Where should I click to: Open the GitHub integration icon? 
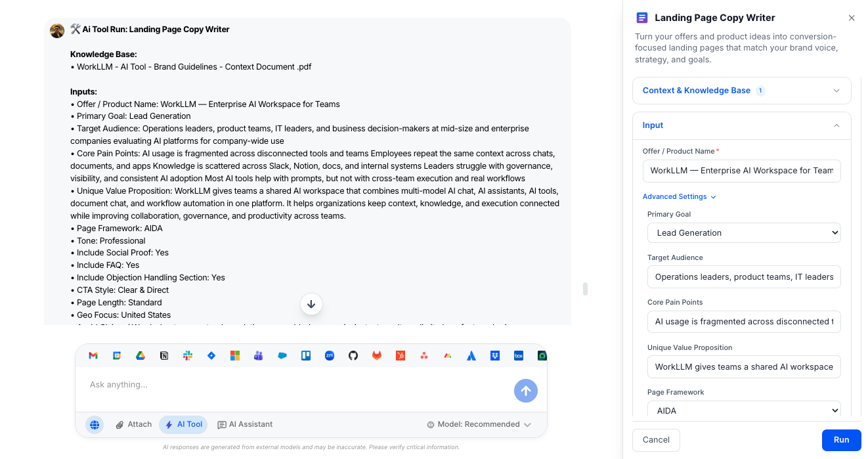pos(353,355)
